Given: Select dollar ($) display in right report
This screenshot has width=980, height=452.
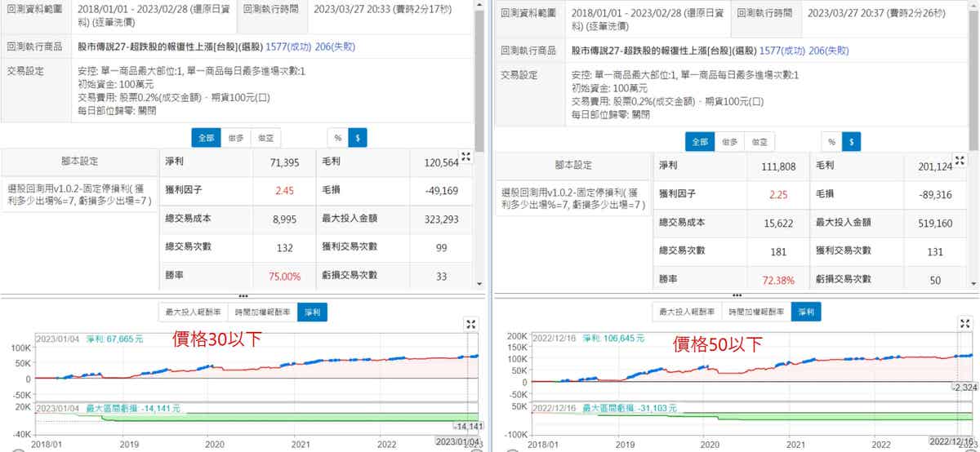Looking at the screenshot, I should tap(852, 142).
